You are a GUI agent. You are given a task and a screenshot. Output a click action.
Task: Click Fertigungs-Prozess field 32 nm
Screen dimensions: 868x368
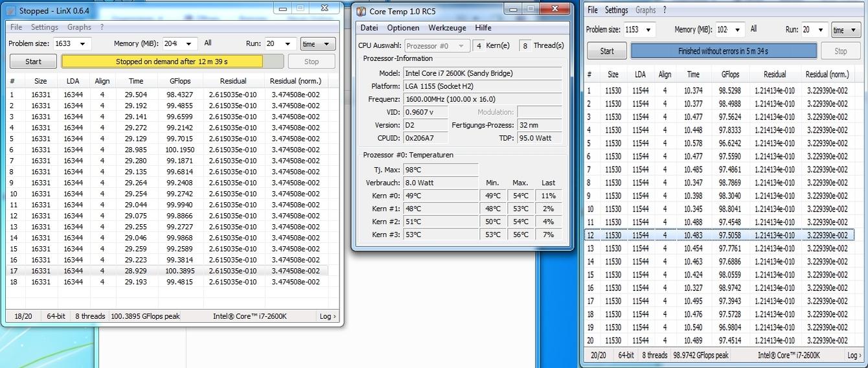[x=539, y=125]
